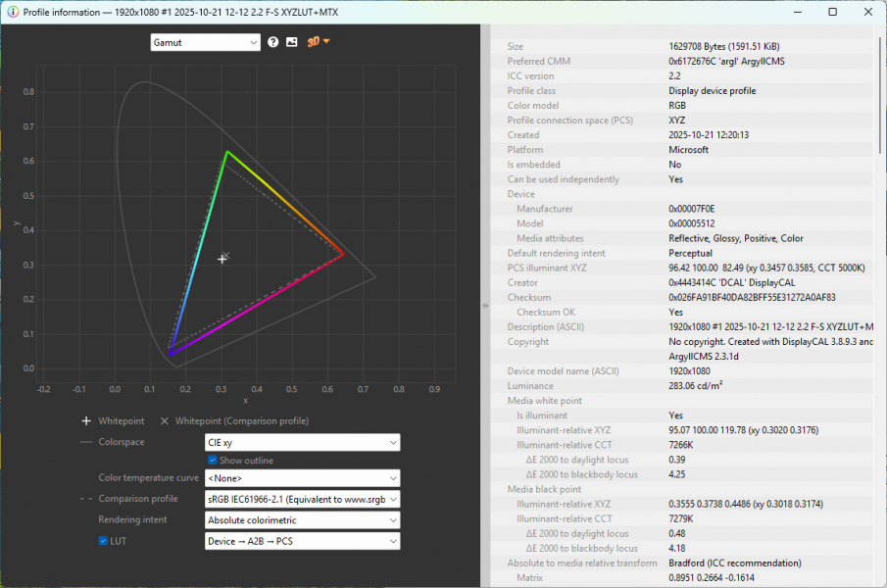Image resolution: width=887 pixels, height=588 pixels.
Task: Click the whitepoint cross in gamut plot
Action: tap(222, 259)
